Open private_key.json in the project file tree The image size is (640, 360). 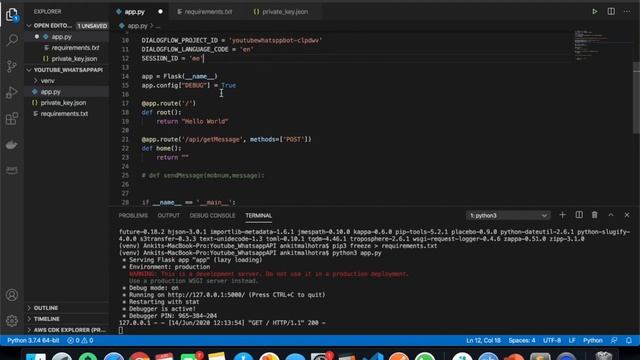click(63, 103)
